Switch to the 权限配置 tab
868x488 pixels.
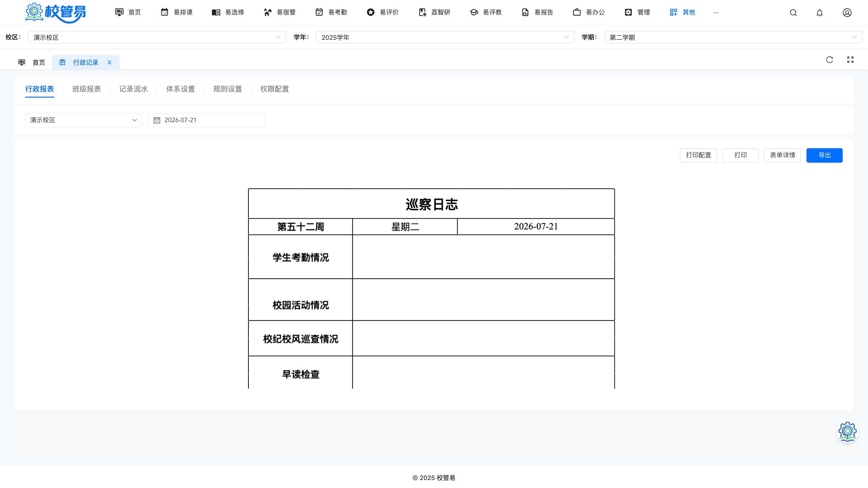(275, 89)
